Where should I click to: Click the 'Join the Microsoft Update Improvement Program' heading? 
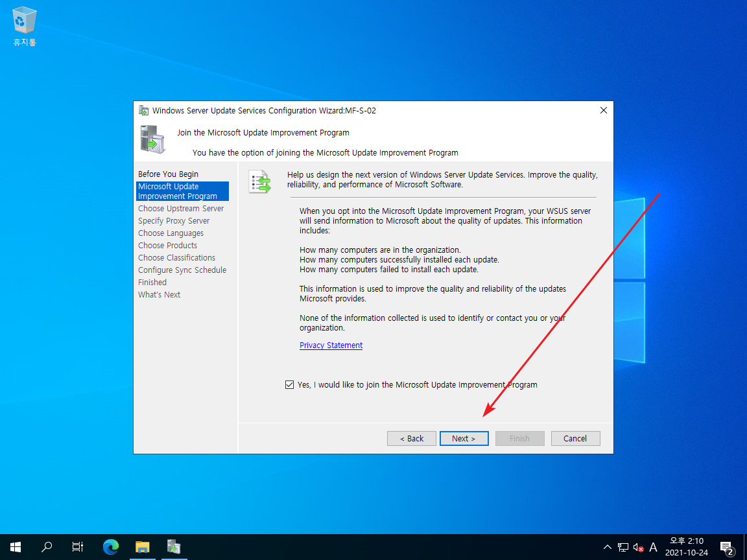[263, 133]
